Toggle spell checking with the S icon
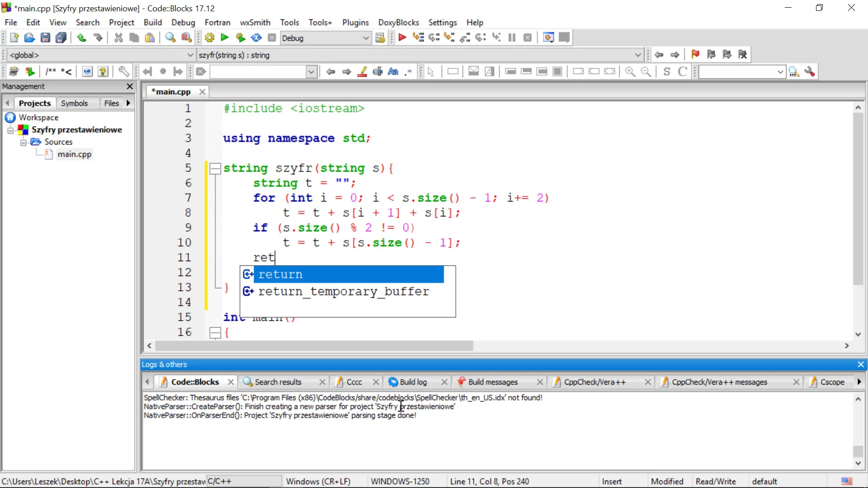The image size is (868, 488). [x=667, y=71]
